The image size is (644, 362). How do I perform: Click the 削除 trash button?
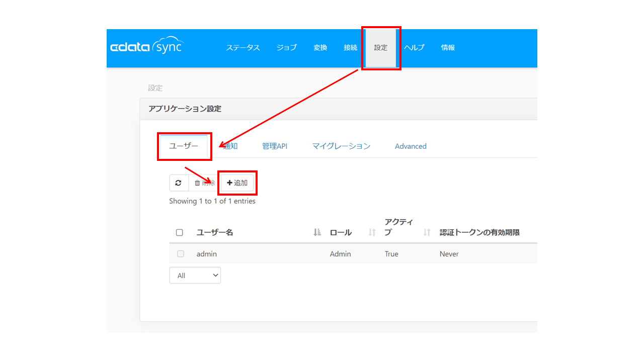(x=204, y=183)
